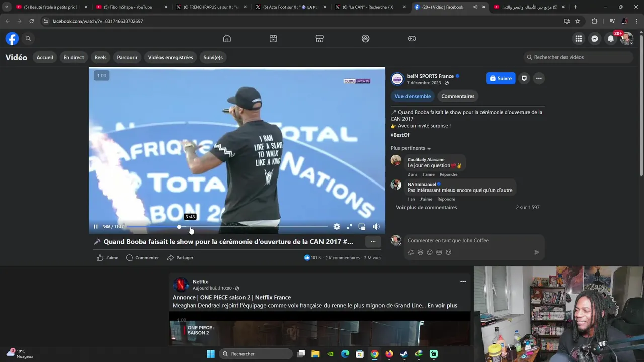Open the Groups icon in top bar

(x=366, y=39)
